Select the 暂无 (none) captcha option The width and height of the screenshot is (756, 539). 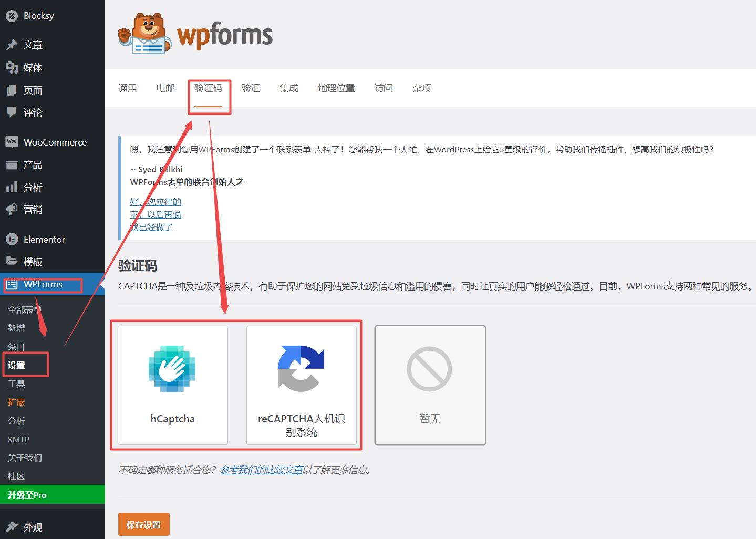(x=430, y=385)
